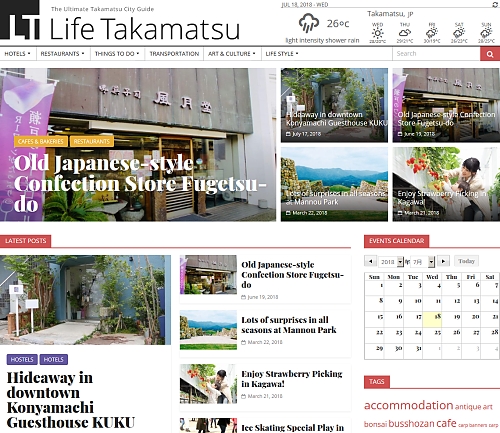Open the Transportation page
Screen dimensions: 500x433
point(174,54)
